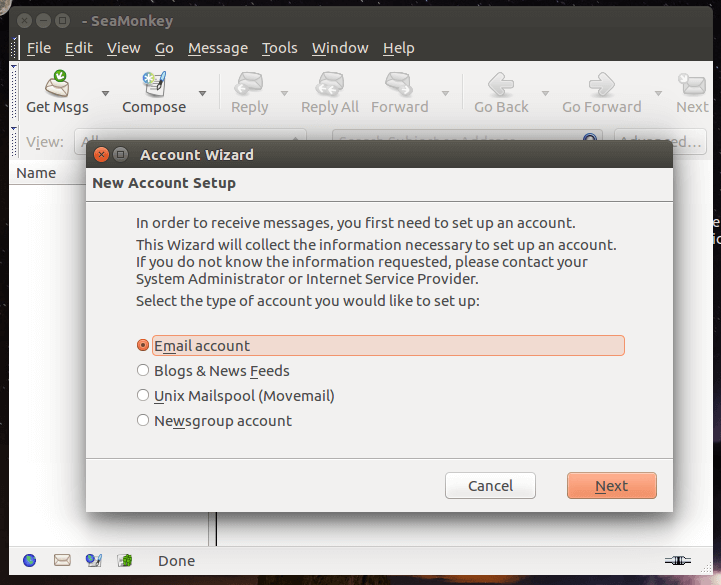
Task: Open Address Book from the status bar icon
Action: [125, 561]
